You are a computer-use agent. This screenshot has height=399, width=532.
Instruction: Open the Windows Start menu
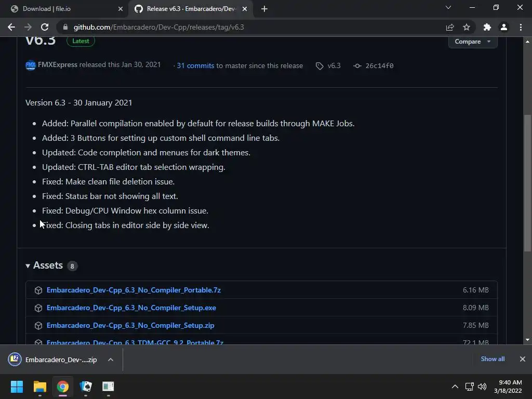pyautogui.click(x=17, y=387)
